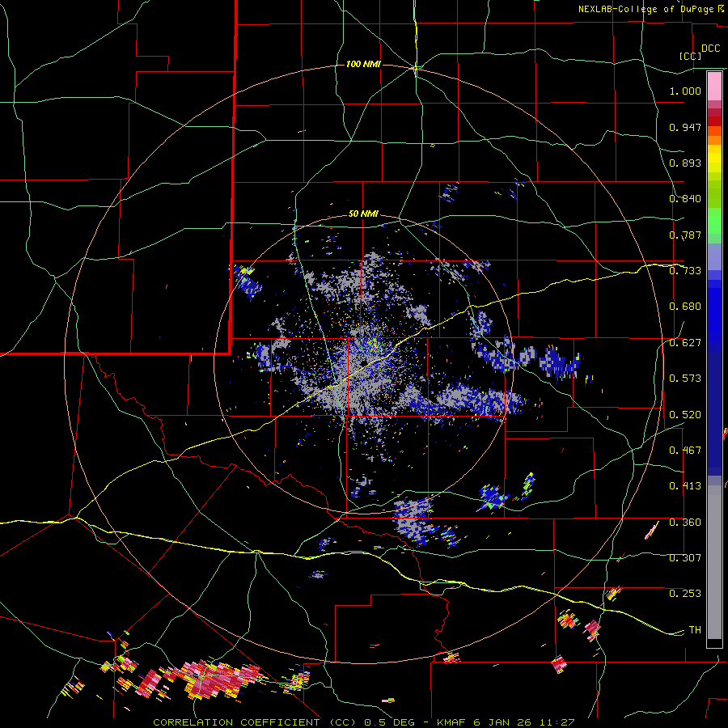Select the 0.627 scale value

pyautogui.click(x=685, y=343)
